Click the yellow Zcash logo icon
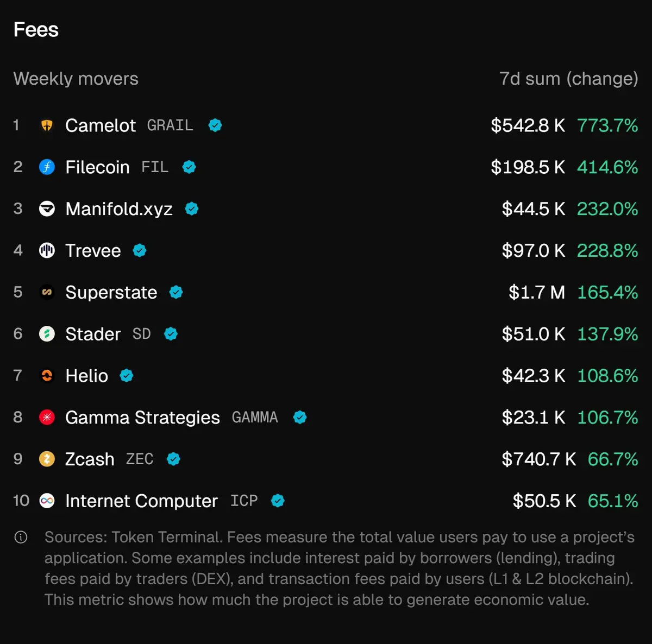The height and width of the screenshot is (644, 652). click(x=47, y=459)
